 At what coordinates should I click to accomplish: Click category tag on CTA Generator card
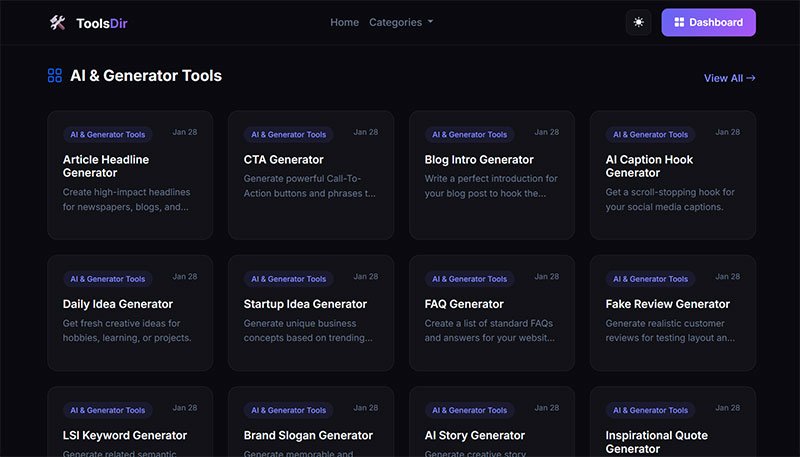pyautogui.click(x=289, y=135)
